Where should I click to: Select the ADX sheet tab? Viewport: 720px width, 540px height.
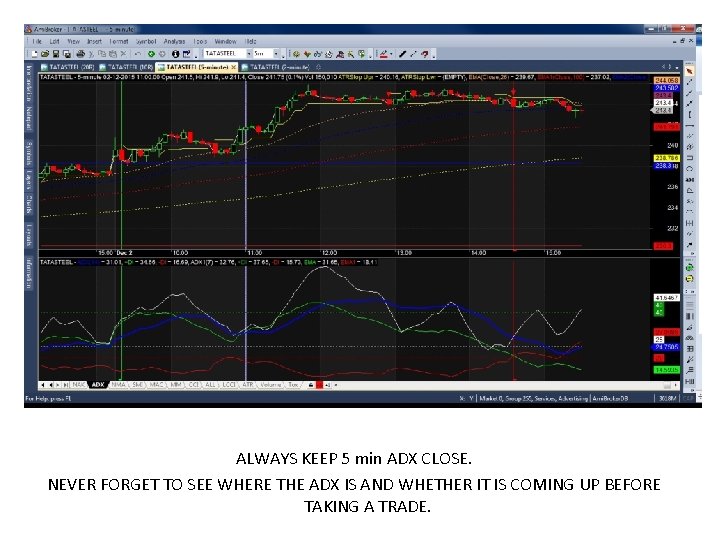[x=98, y=385]
